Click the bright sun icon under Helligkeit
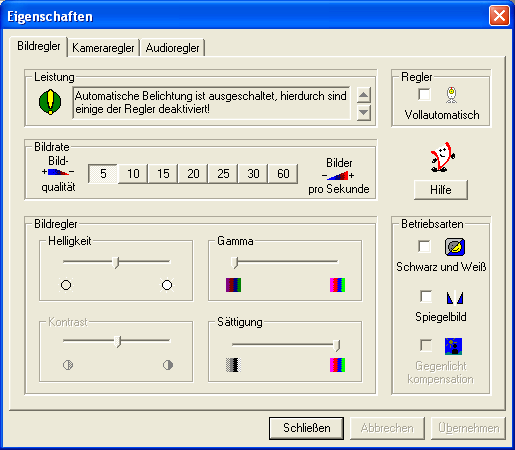 (167, 285)
